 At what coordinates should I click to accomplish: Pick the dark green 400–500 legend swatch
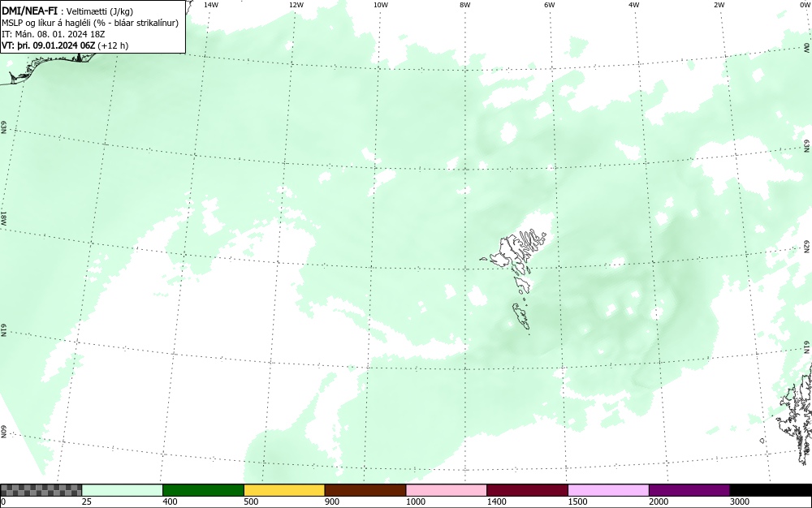203,490
